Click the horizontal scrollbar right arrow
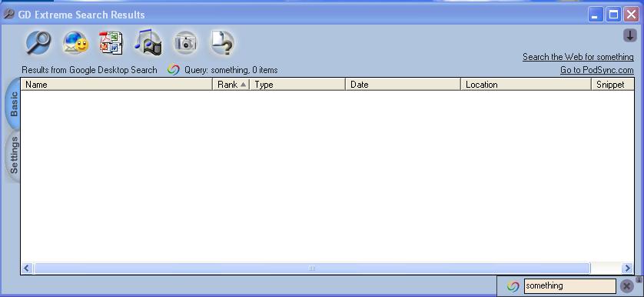 (x=628, y=269)
